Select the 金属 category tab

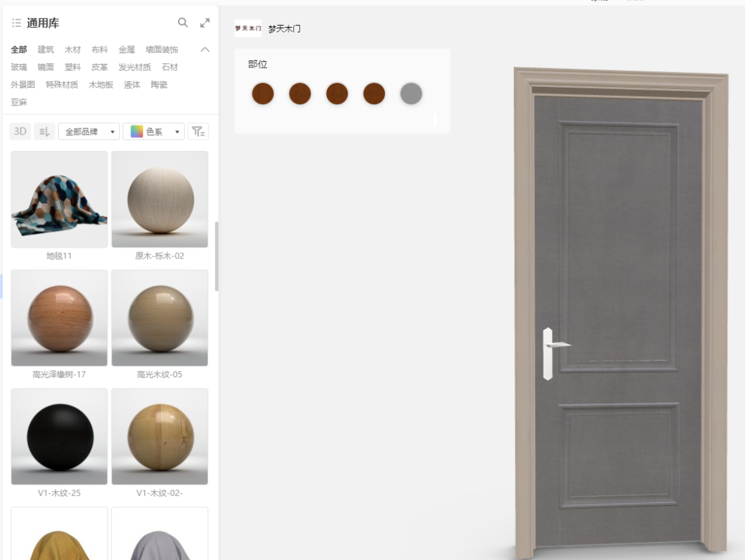(127, 50)
